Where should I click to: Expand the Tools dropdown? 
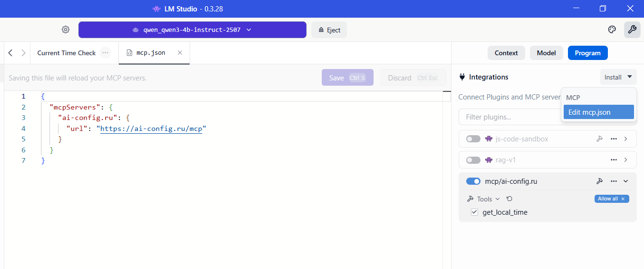pyautogui.click(x=484, y=199)
